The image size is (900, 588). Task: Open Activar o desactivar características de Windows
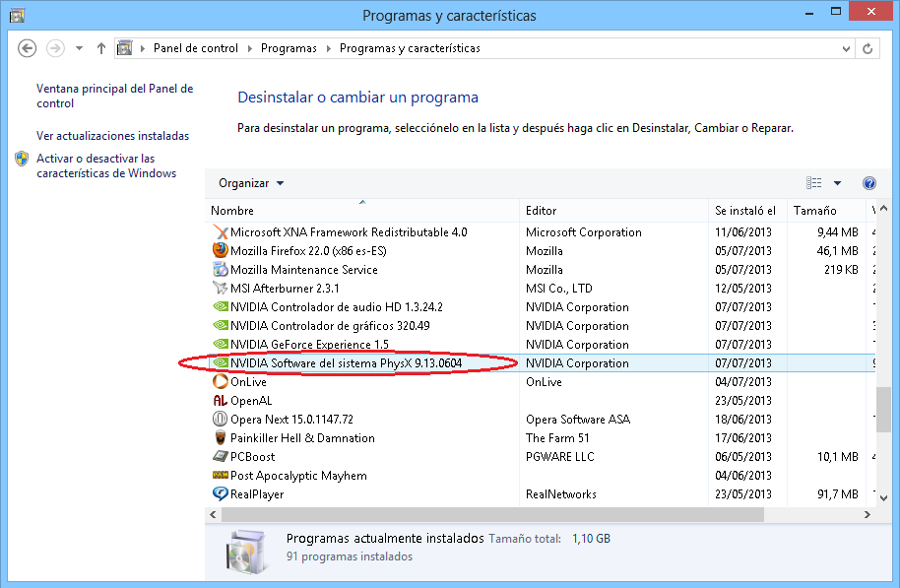pyautogui.click(x=106, y=165)
